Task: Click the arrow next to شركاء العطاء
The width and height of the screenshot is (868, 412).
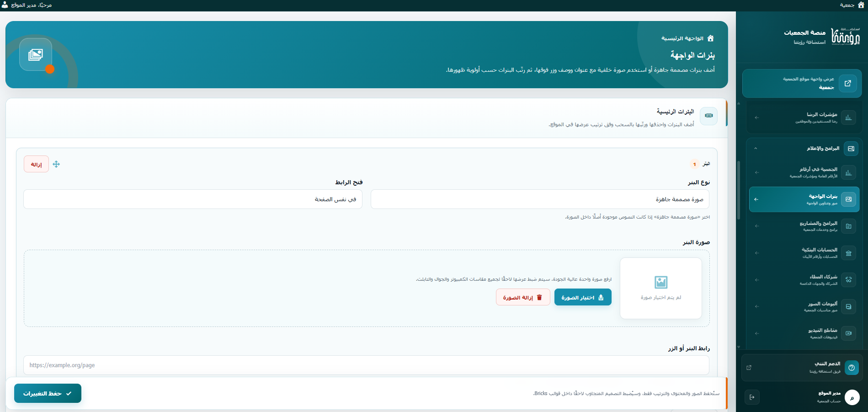Action: coord(757,280)
